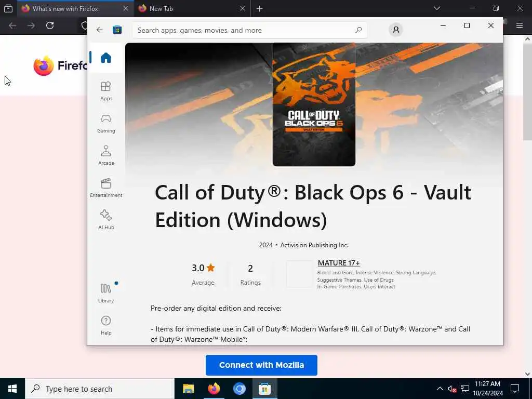Open the Arcade section in Store sidebar
The width and height of the screenshot is (532, 399).
(106, 155)
